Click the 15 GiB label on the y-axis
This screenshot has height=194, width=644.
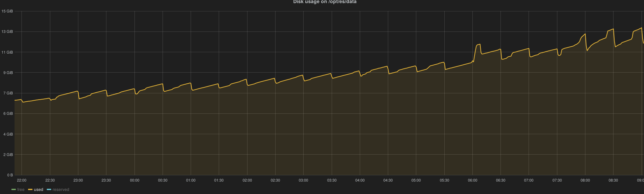coord(7,11)
